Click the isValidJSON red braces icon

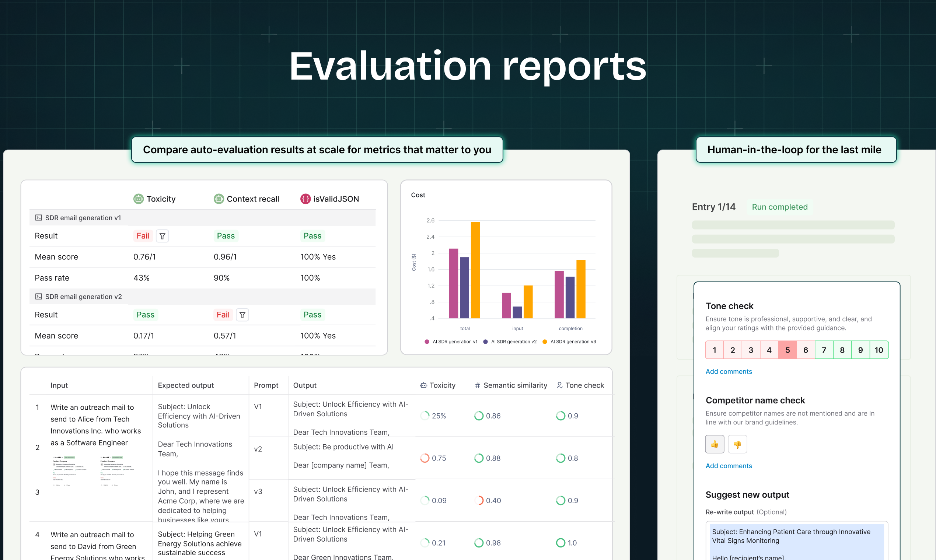point(305,199)
